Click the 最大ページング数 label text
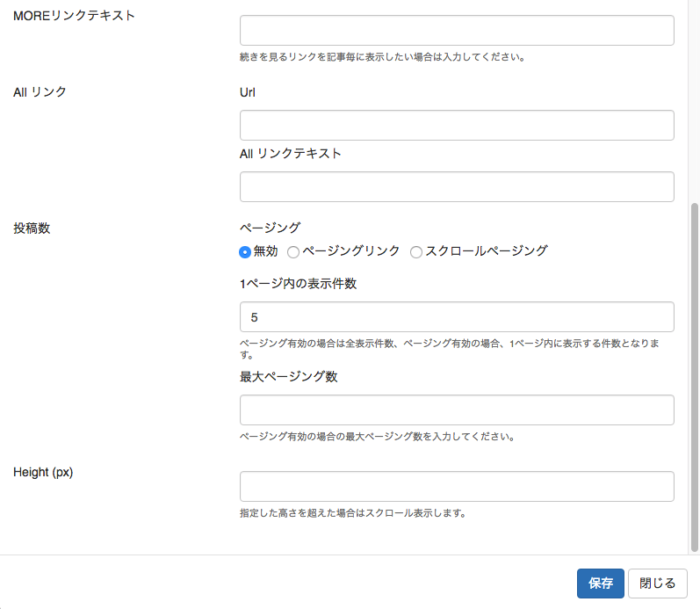This screenshot has width=700, height=609. 288,377
